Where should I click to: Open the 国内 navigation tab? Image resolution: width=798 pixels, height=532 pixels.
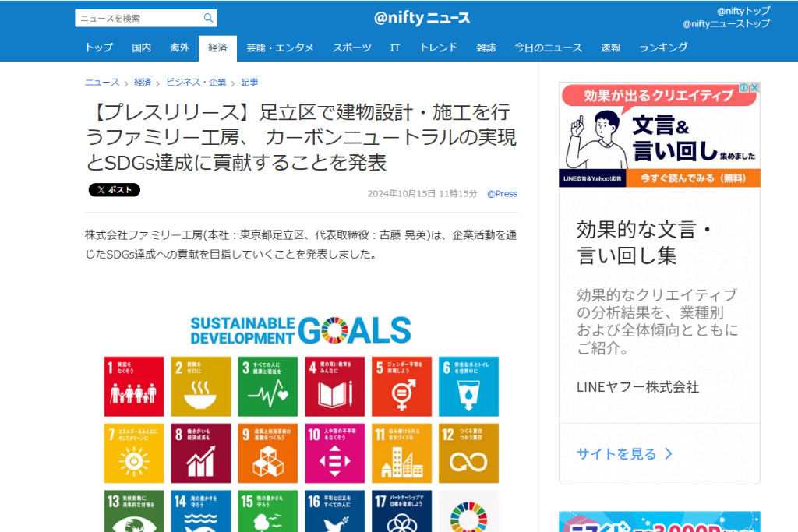point(142,48)
